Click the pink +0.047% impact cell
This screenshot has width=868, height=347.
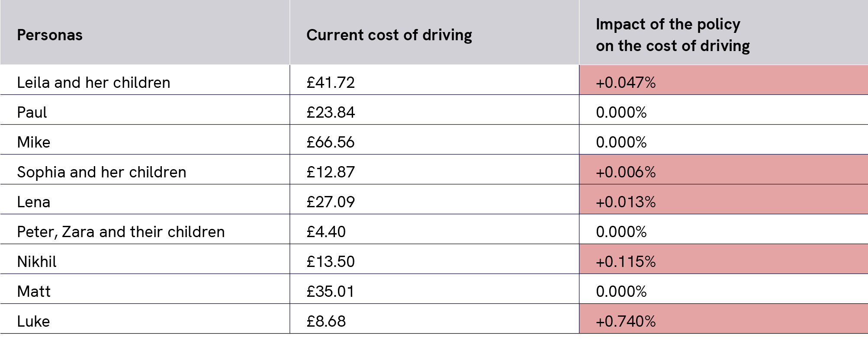tap(626, 82)
